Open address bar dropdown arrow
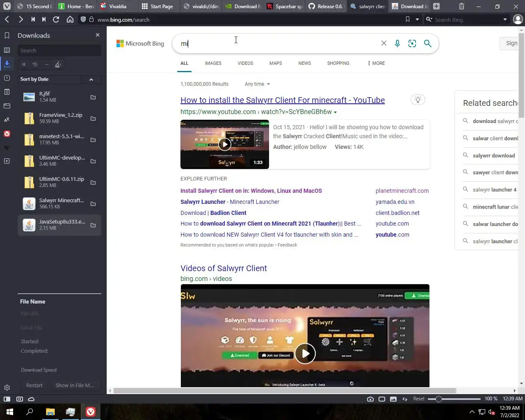The width and height of the screenshot is (525, 420). tap(417, 19)
